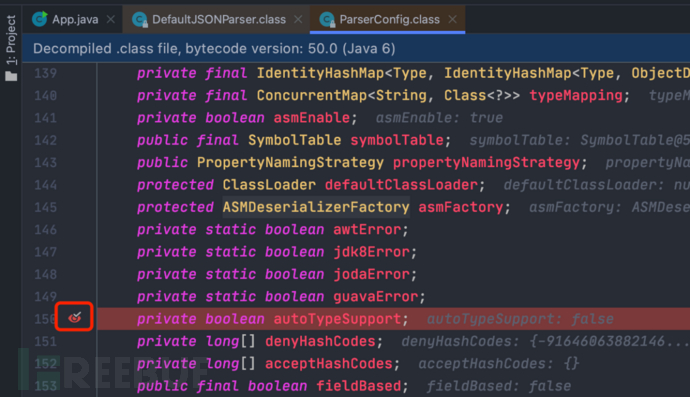Click line number 140 in gutter

45,96
